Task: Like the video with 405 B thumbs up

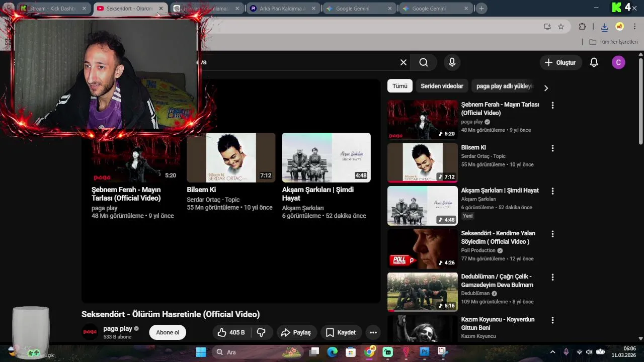Action: [231, 332]
